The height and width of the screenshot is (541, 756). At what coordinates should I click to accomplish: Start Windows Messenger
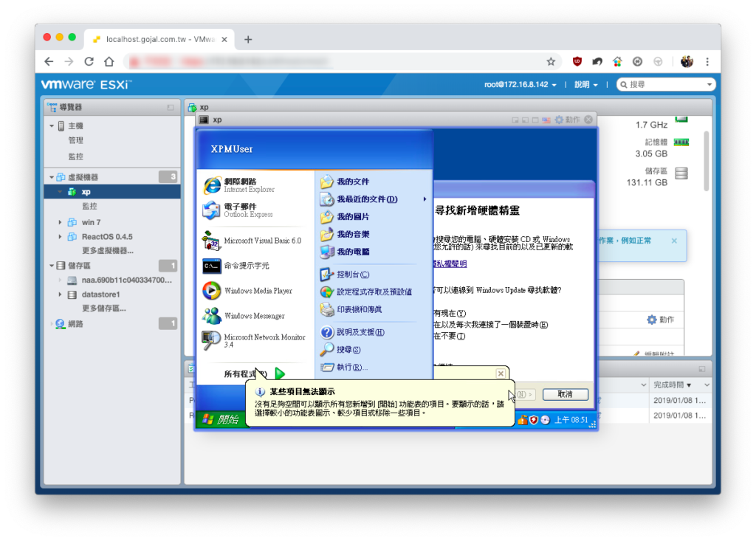[x=244, y=316]
